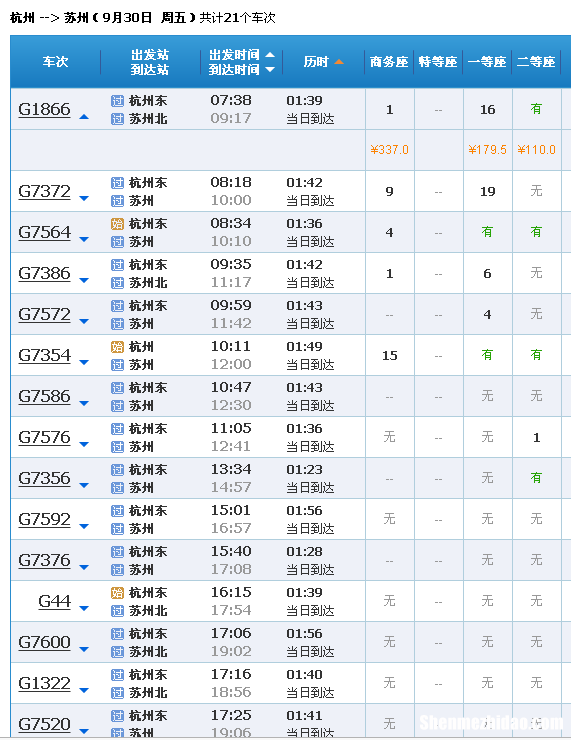
Task: Click the 一等座 column header
Action: [x=487, y=62]
